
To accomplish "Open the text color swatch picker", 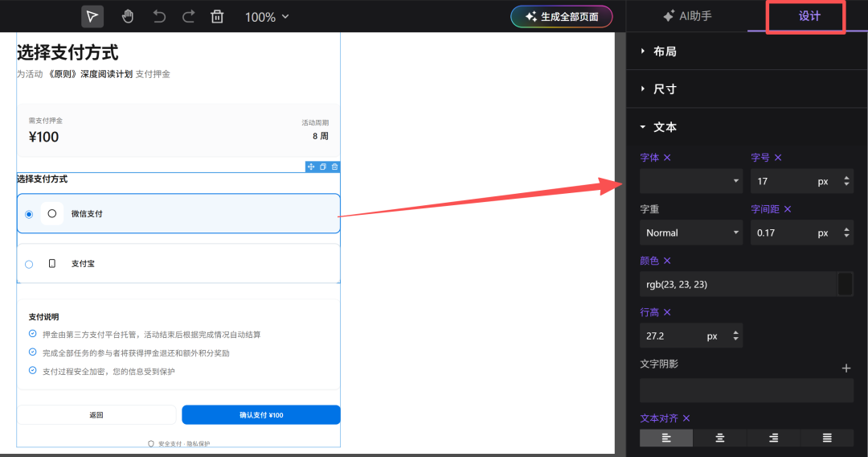I will tap(845, 284).
